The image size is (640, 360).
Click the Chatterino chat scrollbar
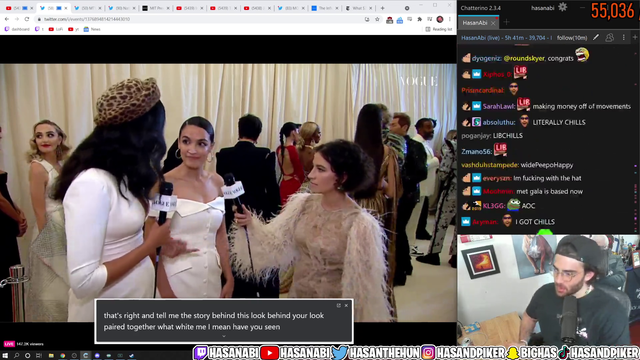pyautogui.click(x=636, y=139)
